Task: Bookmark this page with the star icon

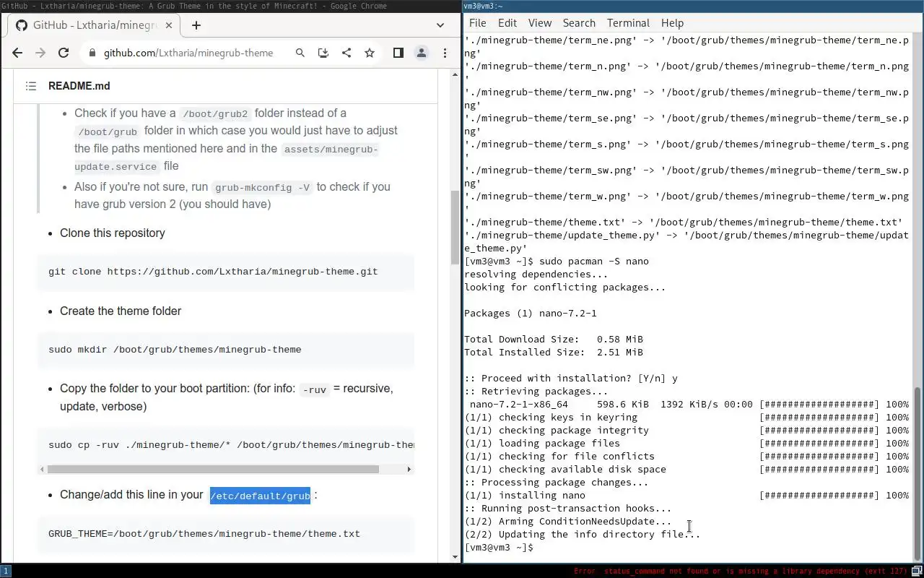Action: (x=370, y=53)
